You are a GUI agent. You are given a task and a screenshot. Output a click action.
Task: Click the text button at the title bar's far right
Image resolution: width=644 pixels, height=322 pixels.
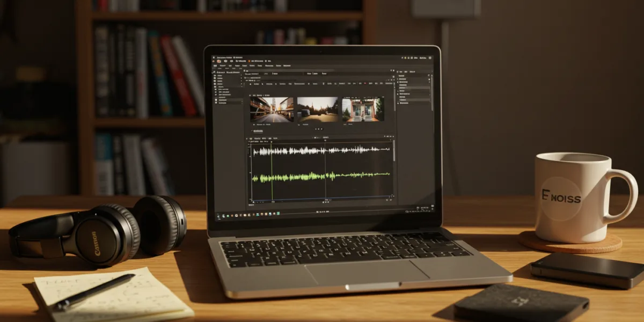tap(422, 57)
